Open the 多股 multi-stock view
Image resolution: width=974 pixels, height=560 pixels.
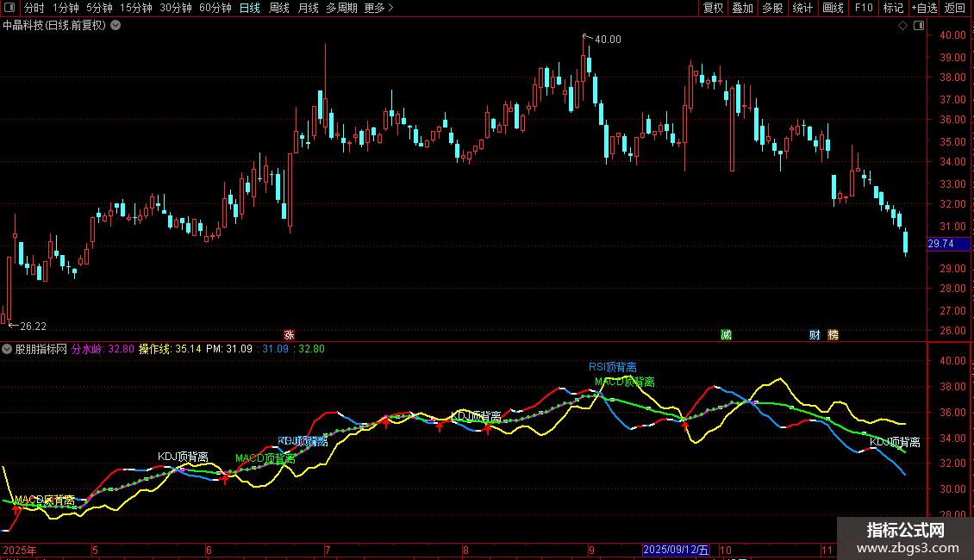[772, 8]
